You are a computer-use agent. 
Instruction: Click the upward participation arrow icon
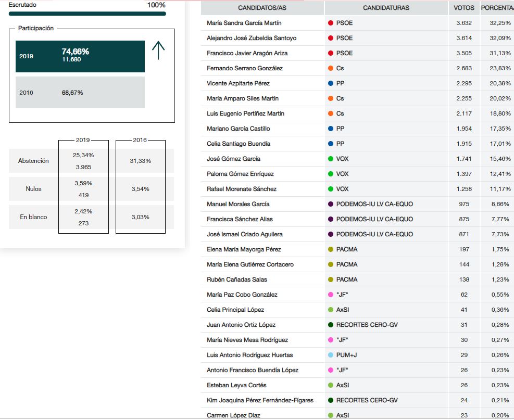[x=158, y=50]
